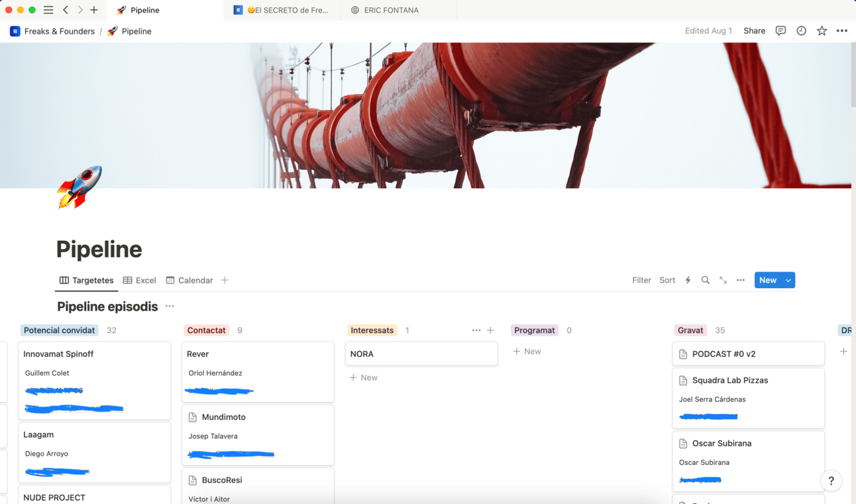Open database in full page arrows icon
Image resolution: width=856 pixels, height=504 pixels.
click(723, 280)
